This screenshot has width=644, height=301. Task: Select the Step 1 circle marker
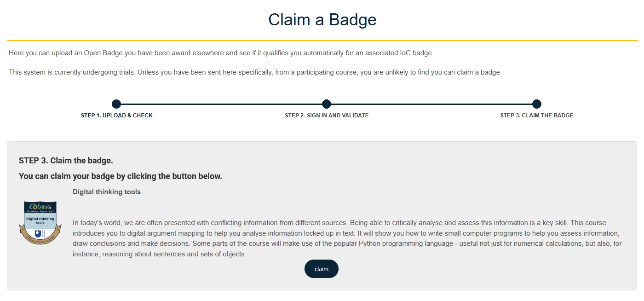(116, 104)
